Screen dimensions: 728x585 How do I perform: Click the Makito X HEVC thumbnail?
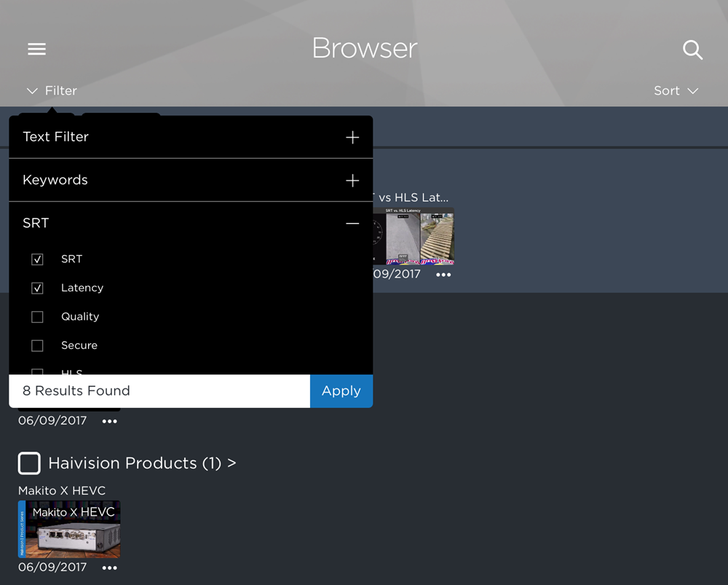click(x=68, y=529)
